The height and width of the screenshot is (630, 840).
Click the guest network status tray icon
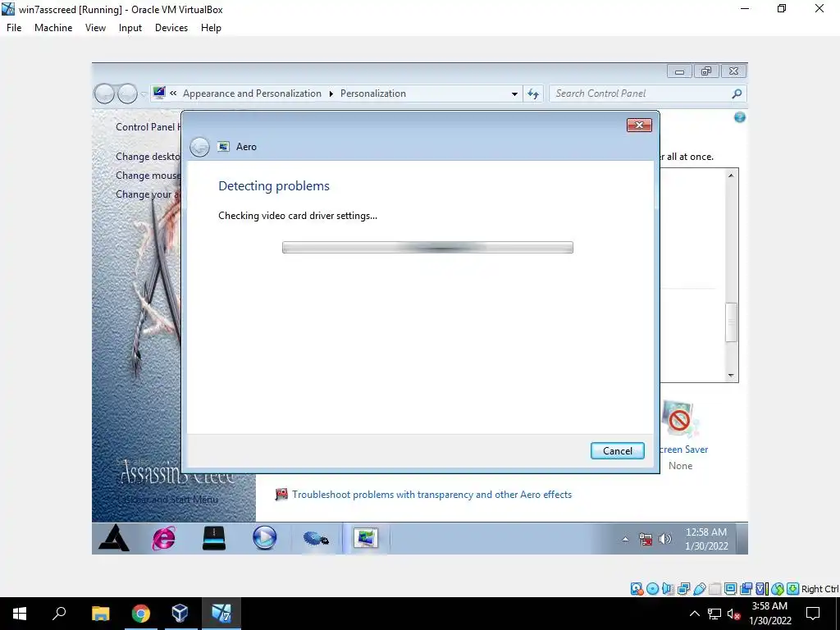coord(646,539)
